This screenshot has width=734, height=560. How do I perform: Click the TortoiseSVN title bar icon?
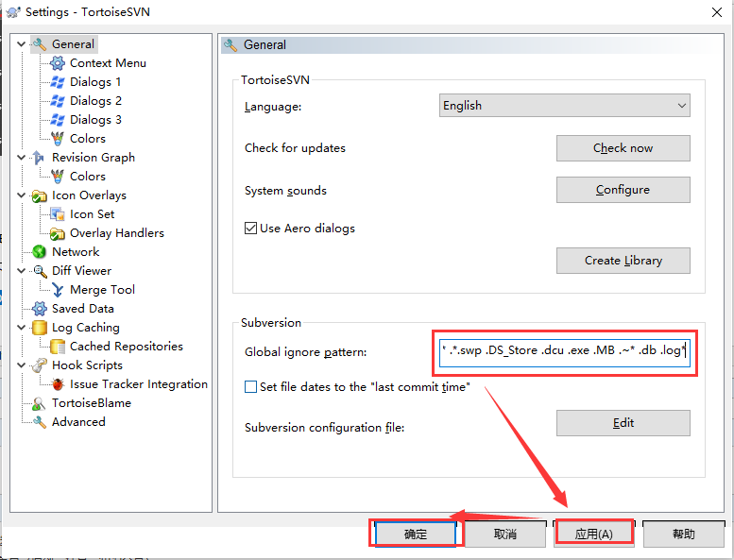(13, 11)
